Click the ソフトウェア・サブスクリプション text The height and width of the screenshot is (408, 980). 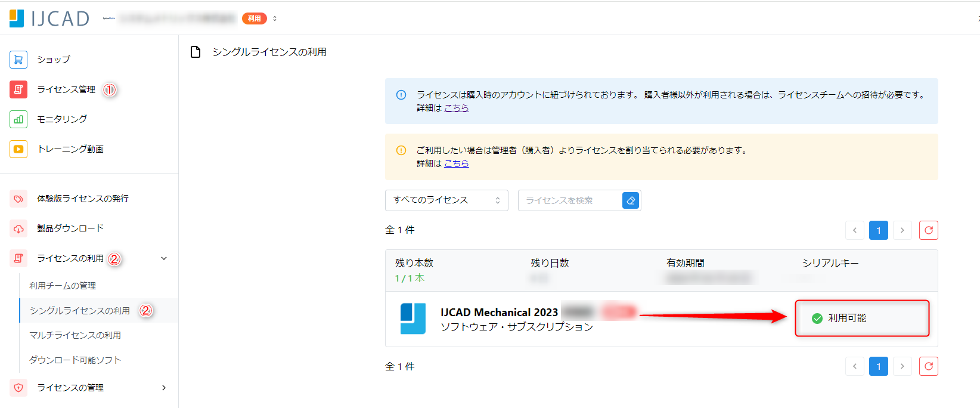[517, 327]
